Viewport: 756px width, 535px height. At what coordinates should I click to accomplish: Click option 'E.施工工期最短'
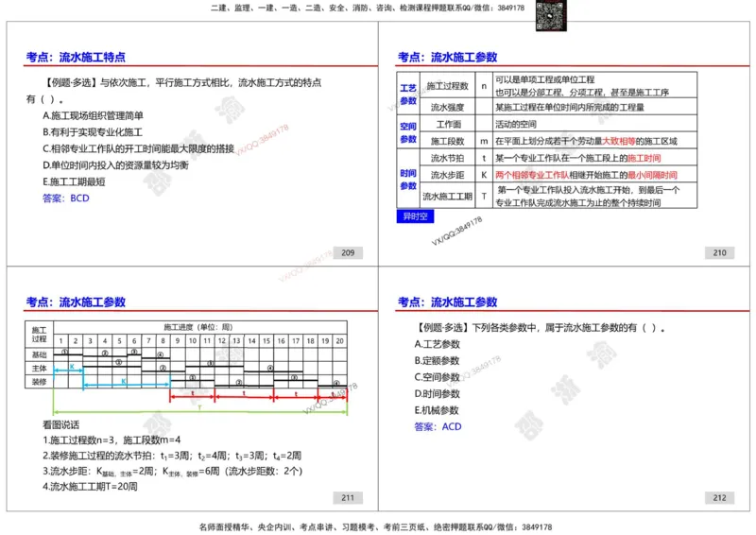(74, 181)
